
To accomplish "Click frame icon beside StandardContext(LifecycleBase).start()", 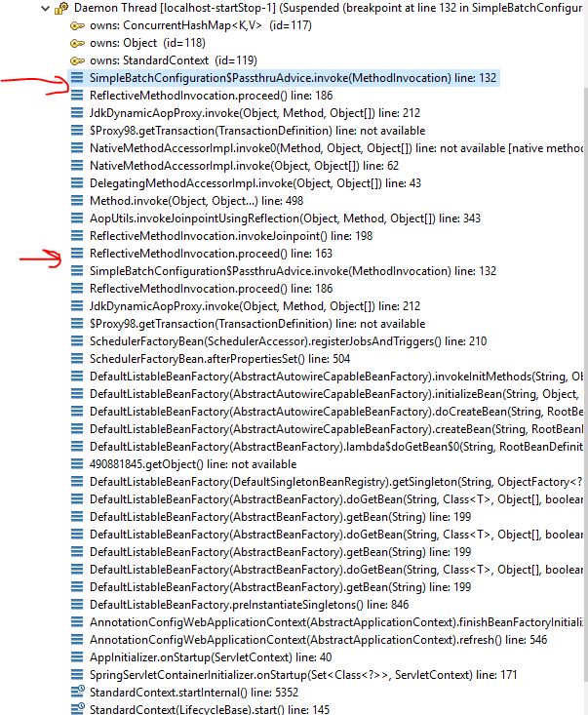I will [77, 708].
